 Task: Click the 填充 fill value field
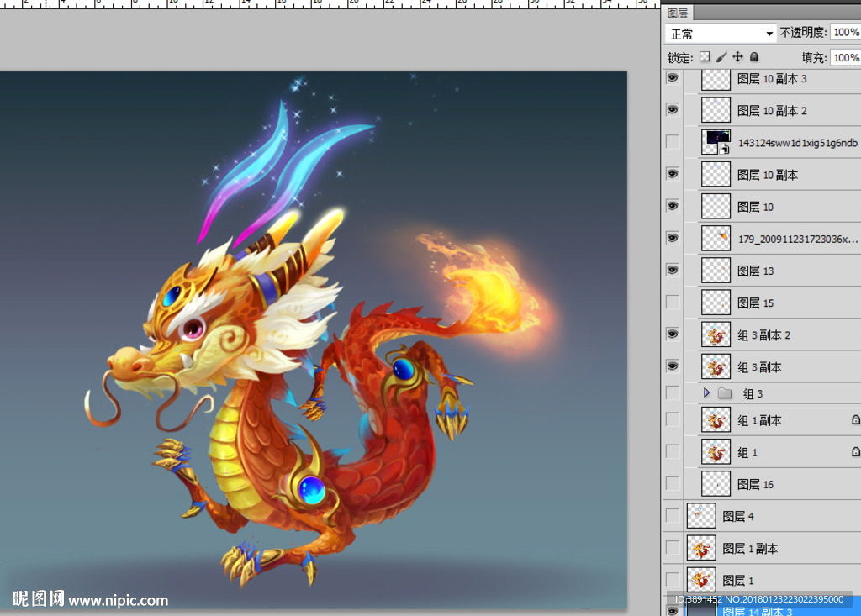point(846,58)
